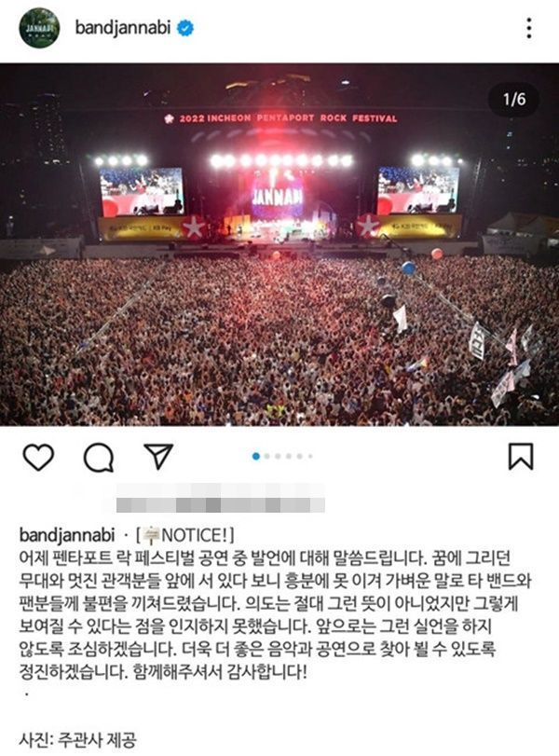Open the three-dot more options menu
This screenshot has width=559, height=756.
(529, 28)
